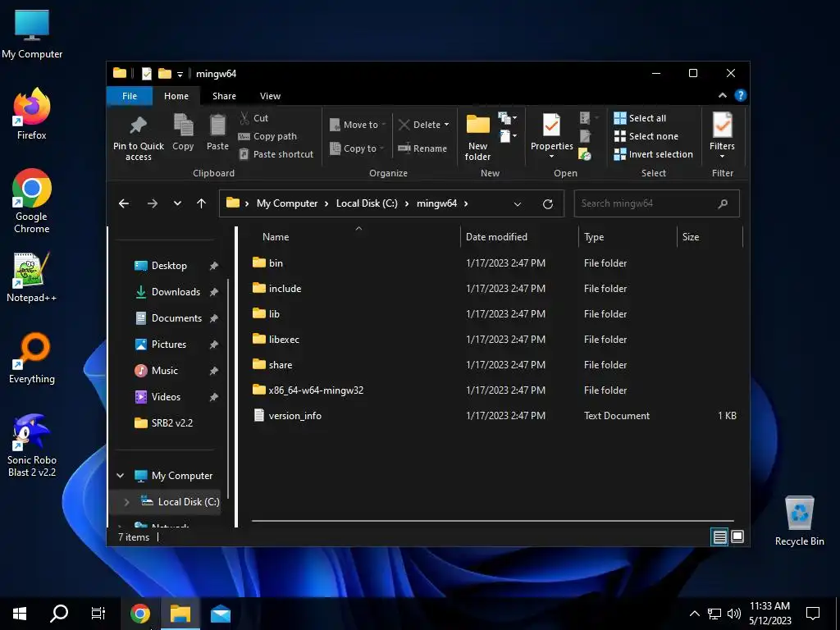This screenshot has height=630, width=840.
Task: Click Paste shortcut in the ribbon
Action: (x=276, y=154)
